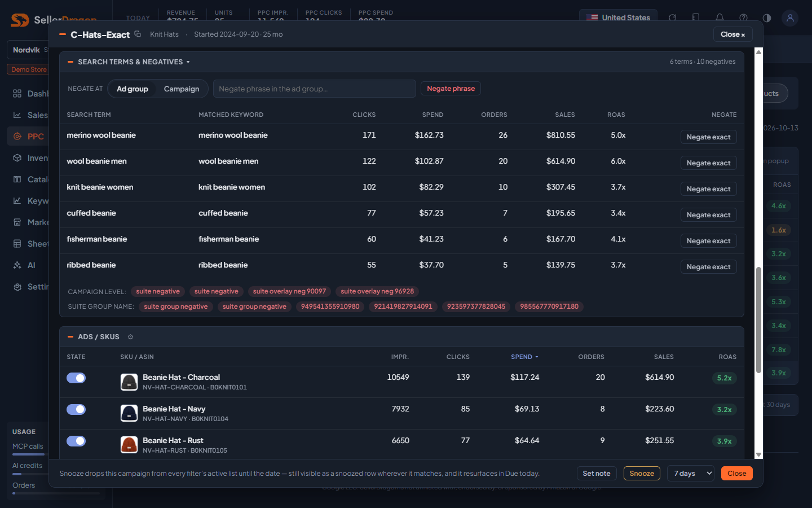Image resolution: width=812 pixels, height=508 pixels.
Task: Click the Catalog book icon in sidebar
Action: [x=17, y=179]
